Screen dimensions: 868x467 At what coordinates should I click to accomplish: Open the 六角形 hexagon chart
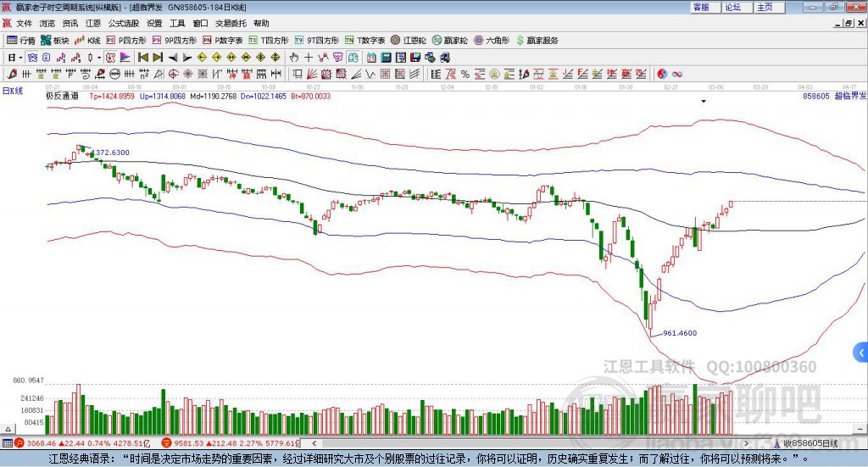(x=492, y=41)
